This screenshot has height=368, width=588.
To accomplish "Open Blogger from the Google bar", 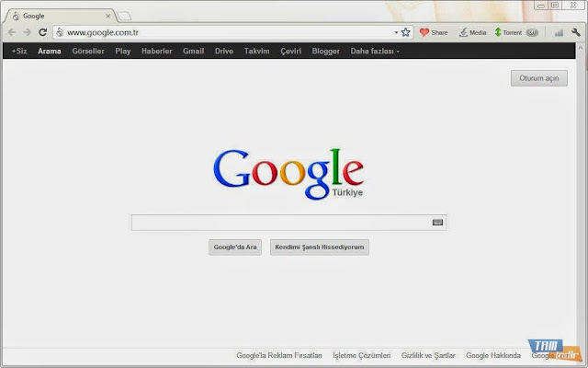I will coord(325,52).
